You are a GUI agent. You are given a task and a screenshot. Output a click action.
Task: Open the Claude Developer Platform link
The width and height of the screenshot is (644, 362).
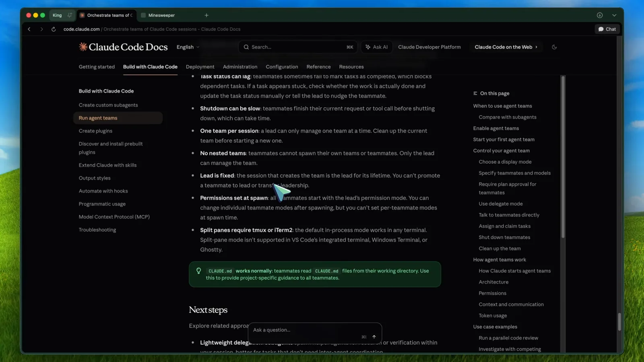click(429, 47)
